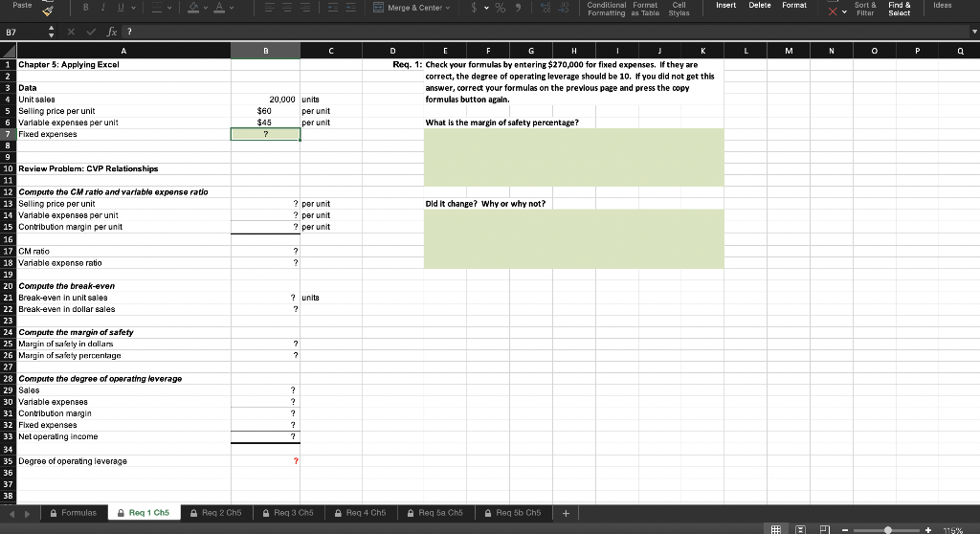Align text right
The width and height of the screenshot is (980, 534).
point(305,8)
